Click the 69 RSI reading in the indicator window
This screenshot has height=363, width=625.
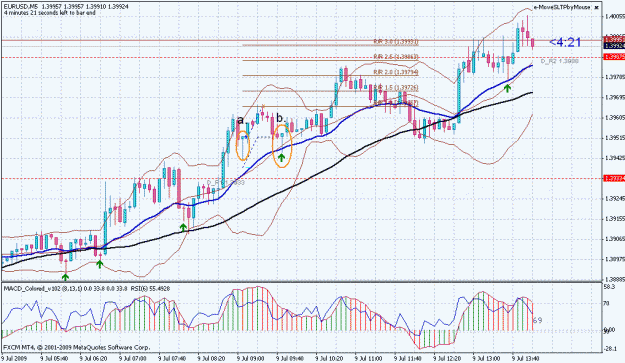click(x=537, y=320)
